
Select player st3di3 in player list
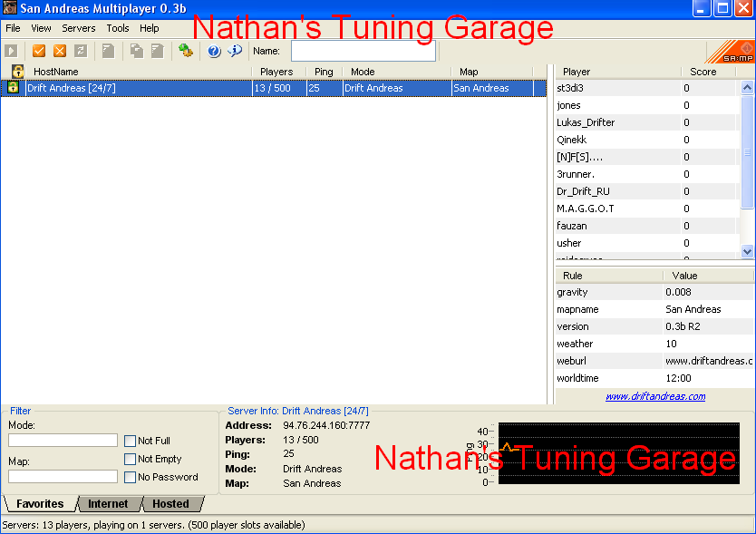tap(647, 88)
